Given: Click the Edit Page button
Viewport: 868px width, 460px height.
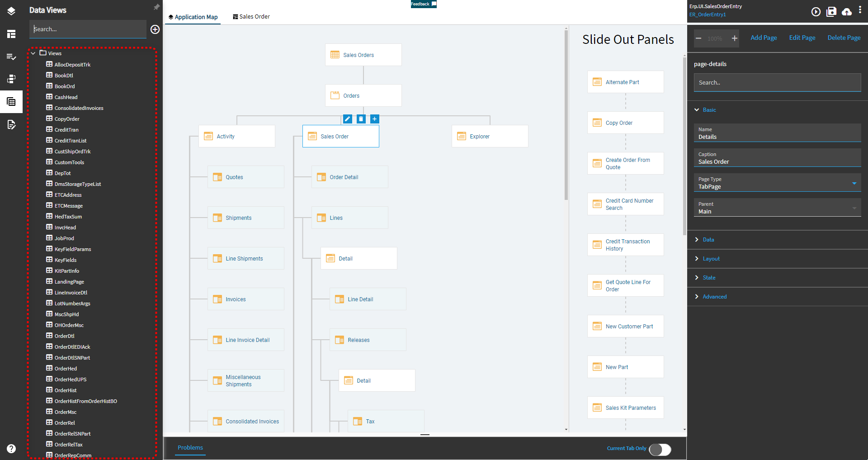Looking at the screenshot, I should [802, 38].
